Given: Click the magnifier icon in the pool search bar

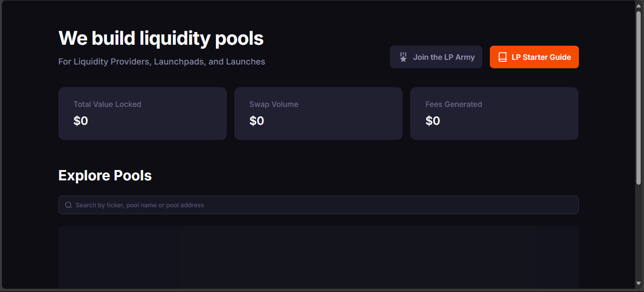Looking at the screenshot, I should point(68,205).
